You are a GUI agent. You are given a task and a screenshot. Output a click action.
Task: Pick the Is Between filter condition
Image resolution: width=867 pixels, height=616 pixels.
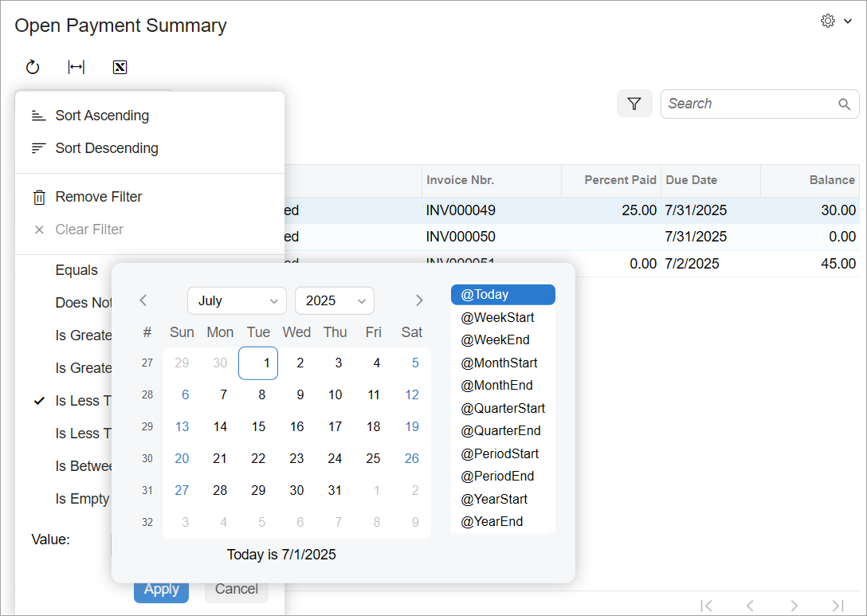(83, 466)
